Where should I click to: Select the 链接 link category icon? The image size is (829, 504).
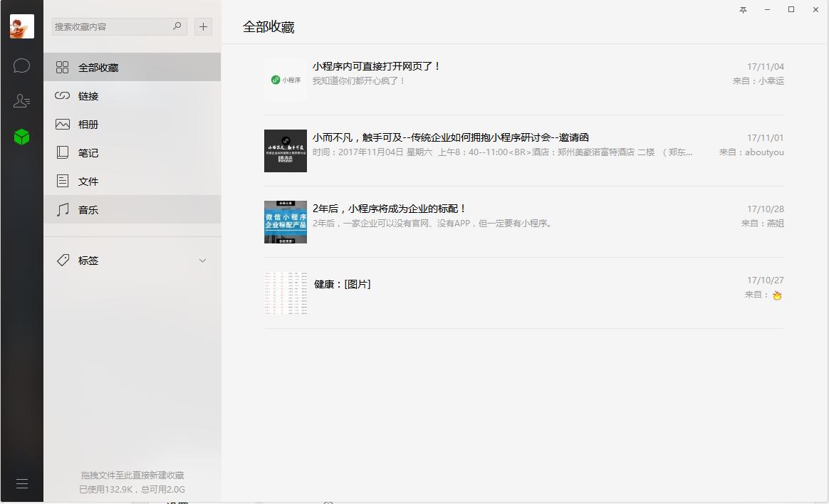click(x=63, y=95)
